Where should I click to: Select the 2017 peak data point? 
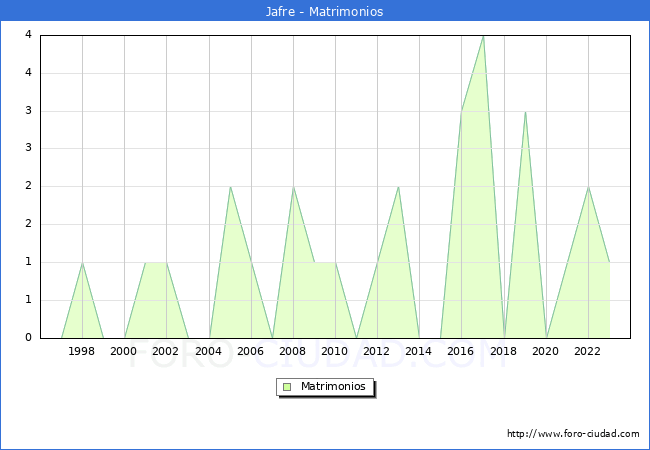483,36
